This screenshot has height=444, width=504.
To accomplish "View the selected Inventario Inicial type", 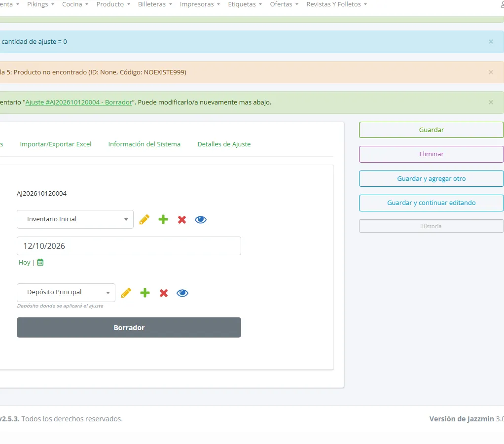I will [x=201, y=219].
